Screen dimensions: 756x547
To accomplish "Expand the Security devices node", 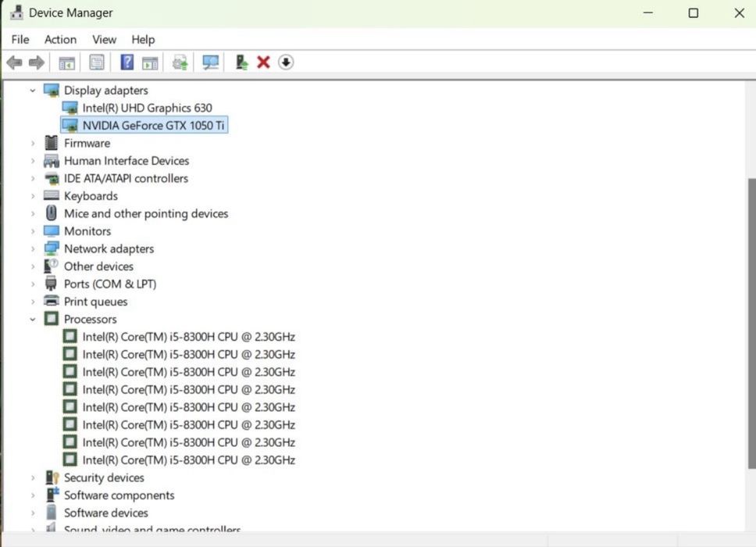I will point(32,477).
